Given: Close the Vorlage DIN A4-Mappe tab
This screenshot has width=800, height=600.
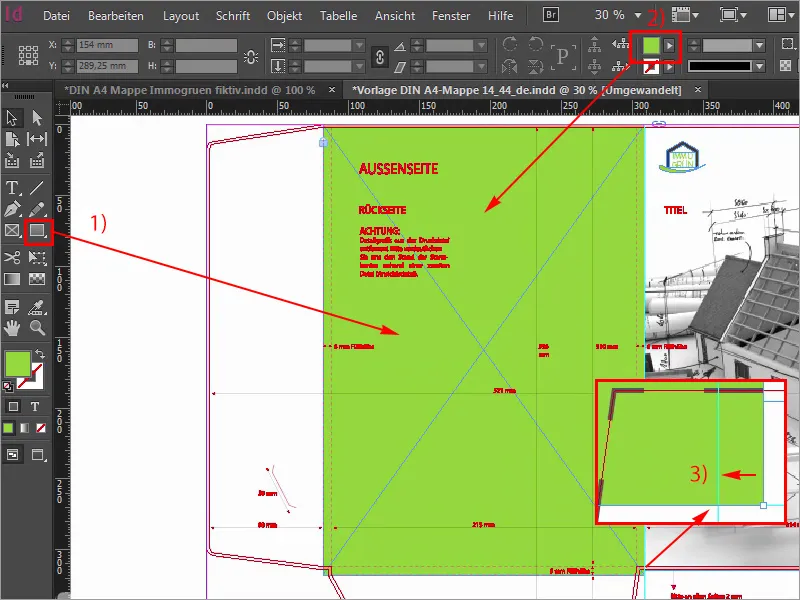Looking at the screenshot, I should tap(697, 90).
